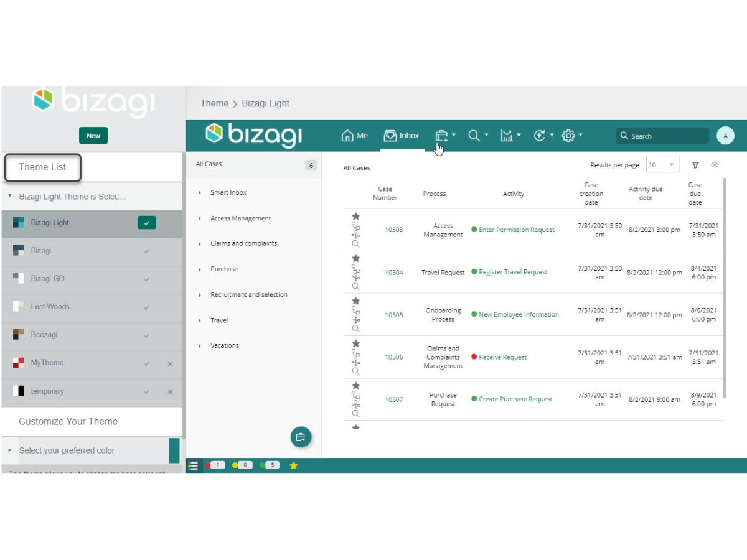Apply the MyTheme theme checkmark
The height and width of the screenshot is (560, 747).
[x=147, y=364]
